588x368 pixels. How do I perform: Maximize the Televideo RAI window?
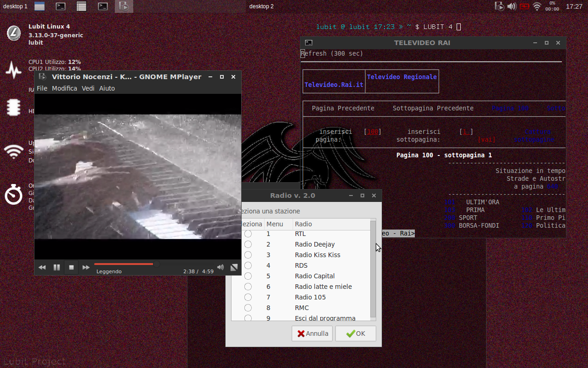pos(547,43)
